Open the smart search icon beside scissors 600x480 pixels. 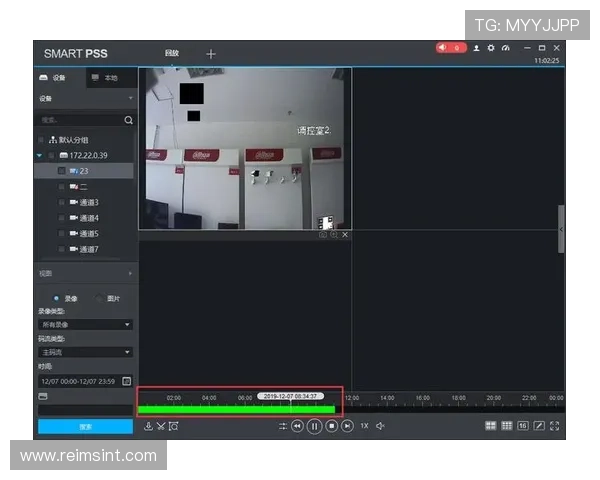click(x=173, y=426)
